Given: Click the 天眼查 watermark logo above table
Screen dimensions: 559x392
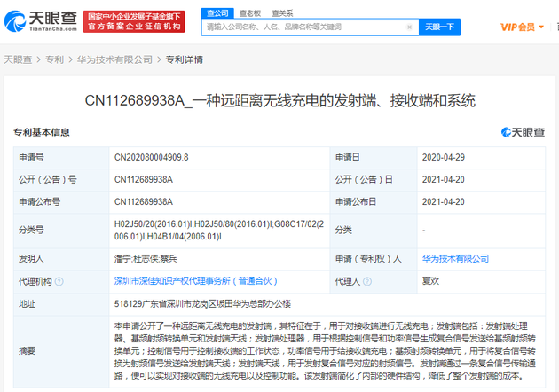Looking at the screenshot, I should coord(523,132).
